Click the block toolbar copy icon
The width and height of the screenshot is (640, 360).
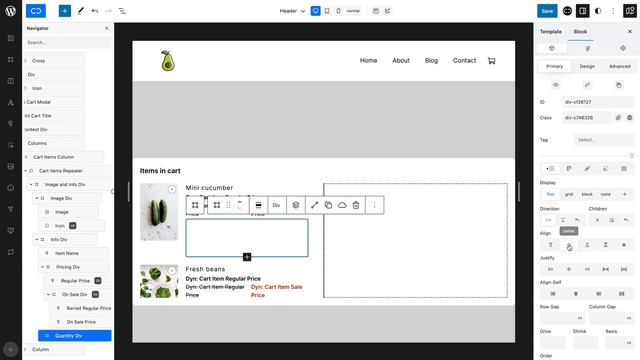(x=328, y=205)
